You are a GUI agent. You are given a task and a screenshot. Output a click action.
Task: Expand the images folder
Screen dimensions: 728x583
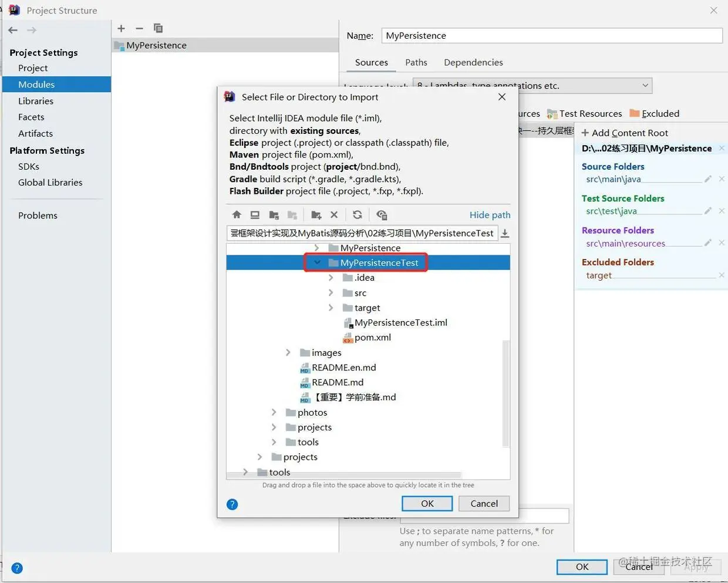point(288,352)
